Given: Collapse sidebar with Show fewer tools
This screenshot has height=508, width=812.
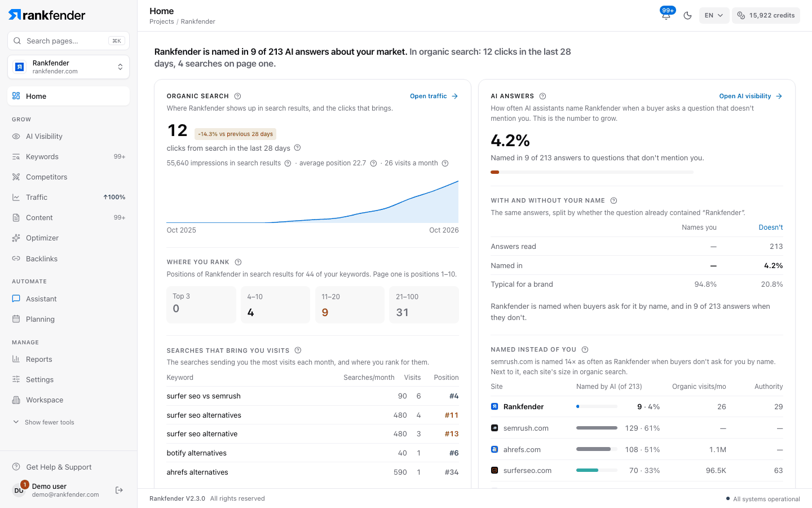Looking at the screenshot, I should pos(44,422).
